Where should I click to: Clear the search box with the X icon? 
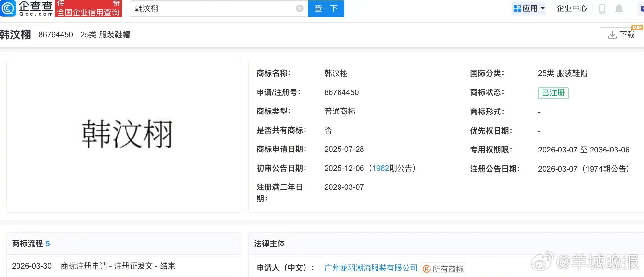pyautogui.click(x=300, y=9)
